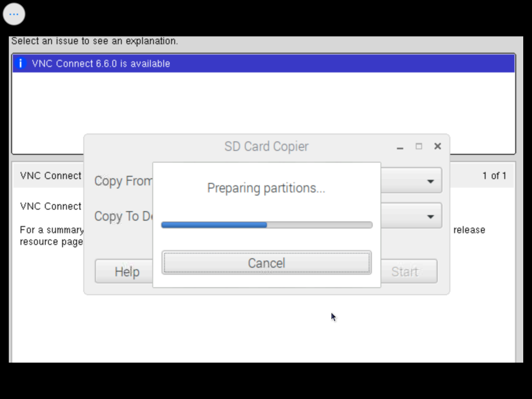Minimize the SD Card Copier window
Viewport: 532px width, 399px height.
coord(400,147)
